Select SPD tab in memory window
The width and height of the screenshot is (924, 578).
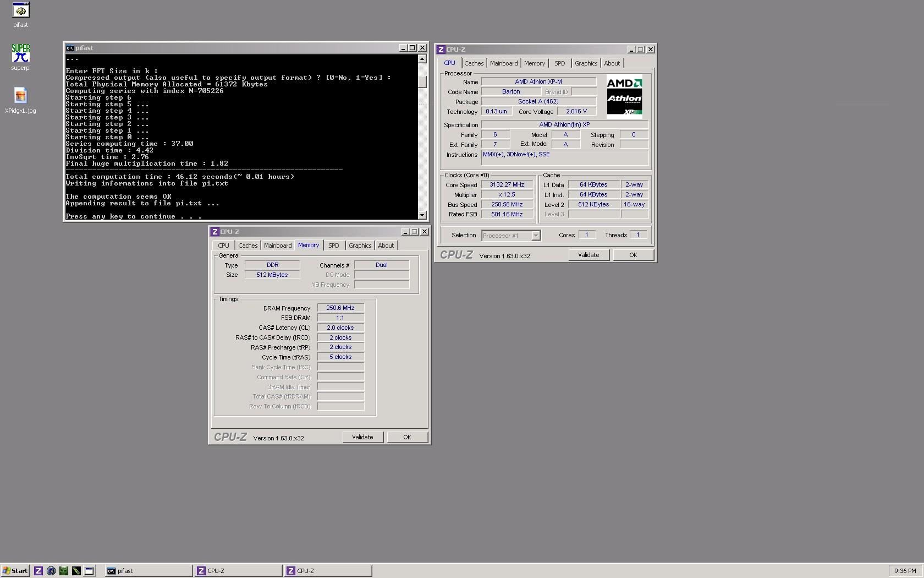click(x=333, y=246)
